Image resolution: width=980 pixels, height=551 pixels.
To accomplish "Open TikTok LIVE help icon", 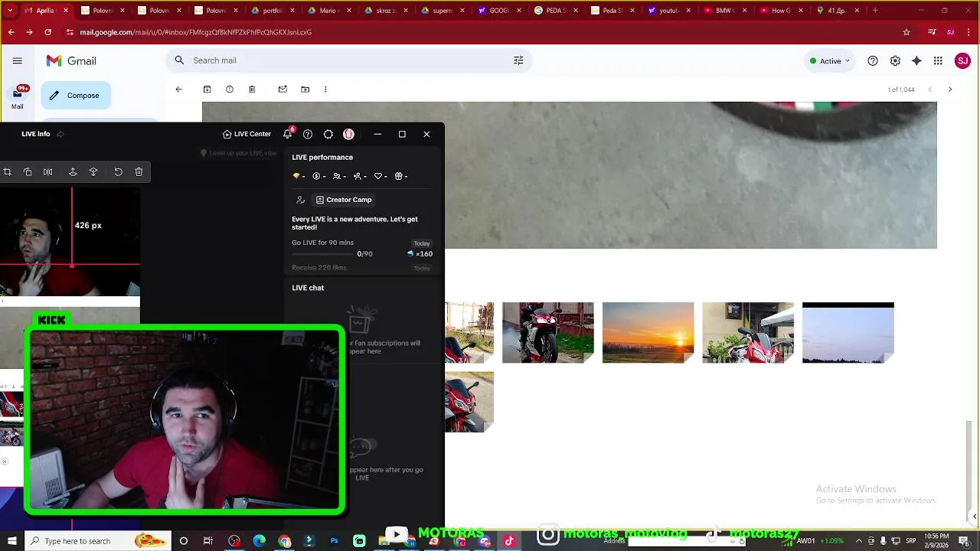I will (x=308, y=134).
